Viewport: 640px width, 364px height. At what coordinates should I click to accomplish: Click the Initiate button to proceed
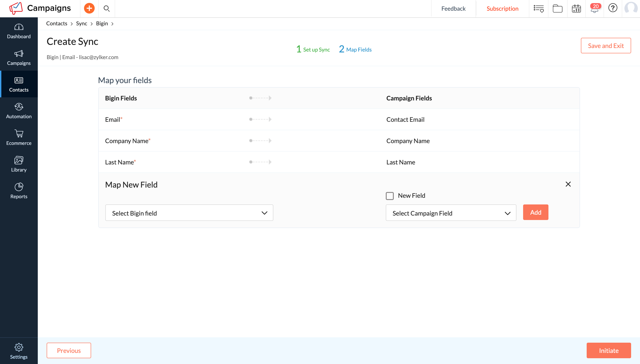[609, 350]
